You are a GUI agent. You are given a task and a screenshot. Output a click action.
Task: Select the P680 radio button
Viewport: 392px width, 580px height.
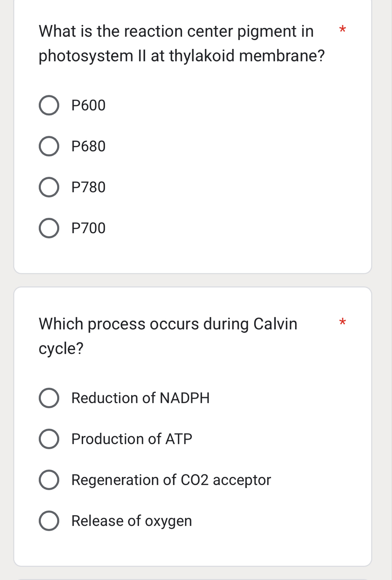(49, 146)
